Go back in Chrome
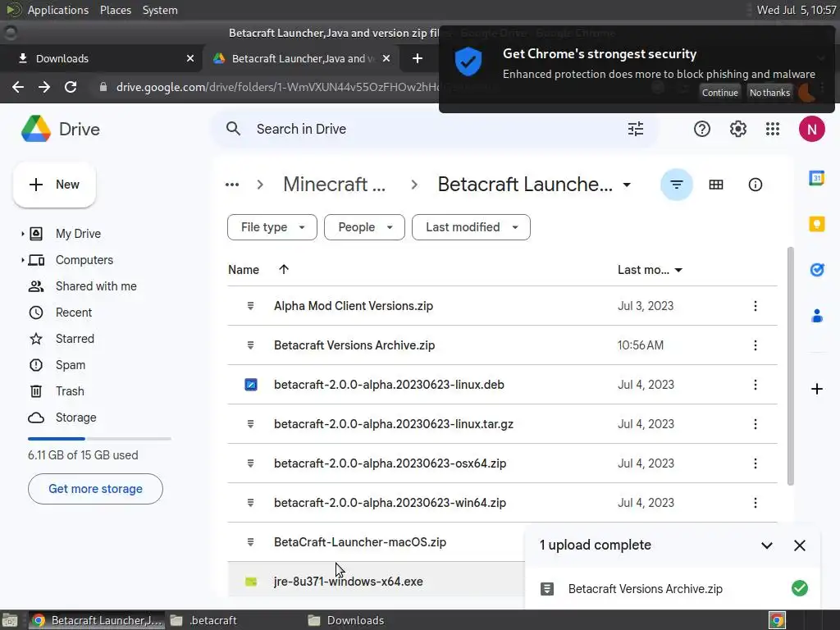Screen dimensions: 840x630 pos(18,87)
